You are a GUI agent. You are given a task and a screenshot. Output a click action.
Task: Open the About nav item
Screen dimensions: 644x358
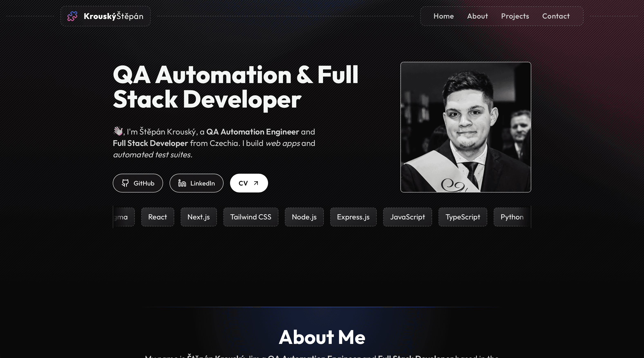(x=477, y=16)
